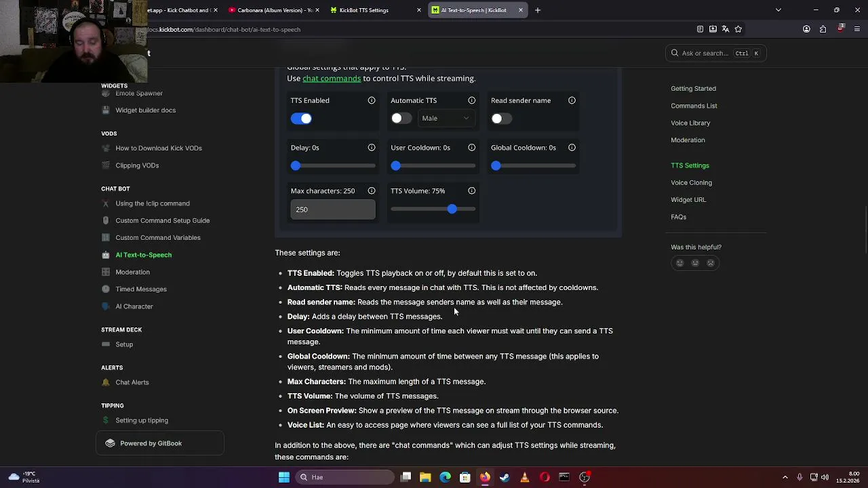
Task: Open the reader view icon in address bar
Action: click(x=700, y=29)
